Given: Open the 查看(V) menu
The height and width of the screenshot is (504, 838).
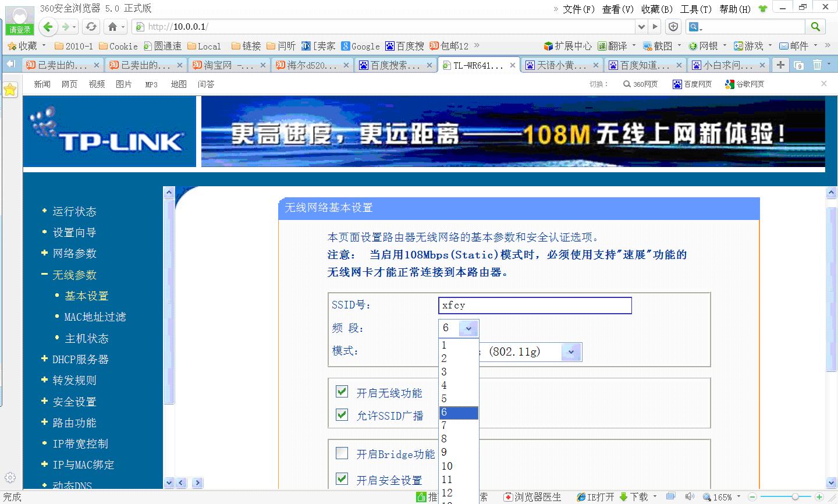Looking at the screenshot, I should [x=617, y=9].
